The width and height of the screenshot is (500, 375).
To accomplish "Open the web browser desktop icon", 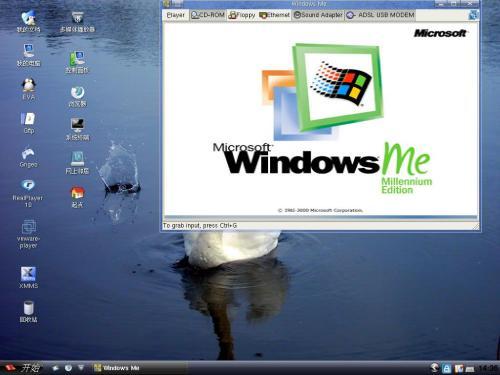I will [77, 97].
